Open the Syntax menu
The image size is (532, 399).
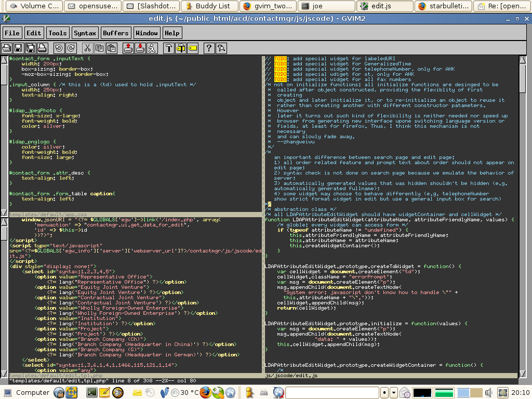(85, 33)
